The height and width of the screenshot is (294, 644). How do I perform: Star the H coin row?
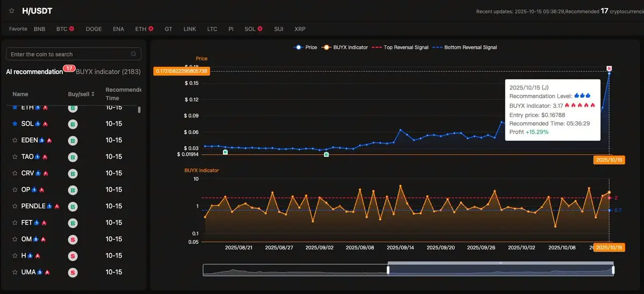(15, 255)
